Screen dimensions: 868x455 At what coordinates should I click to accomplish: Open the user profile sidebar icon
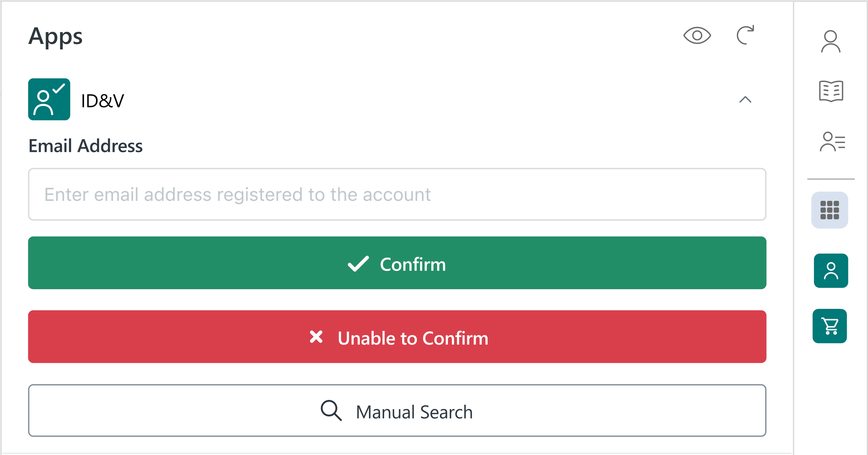point(831,41)
